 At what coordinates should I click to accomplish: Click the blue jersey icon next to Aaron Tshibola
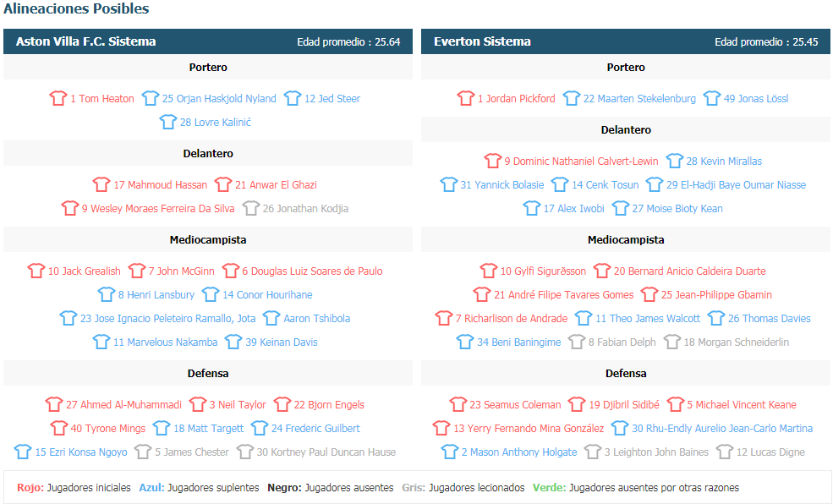point(271,318)
